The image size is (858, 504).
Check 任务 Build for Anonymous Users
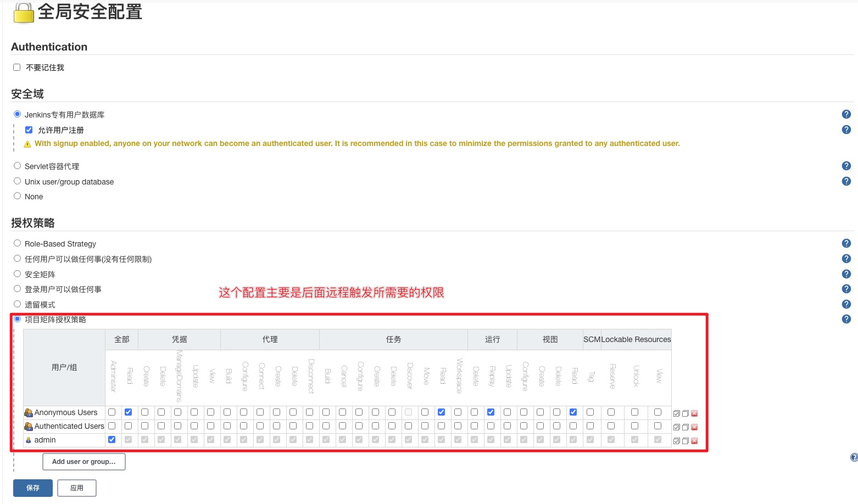[326, 412]
